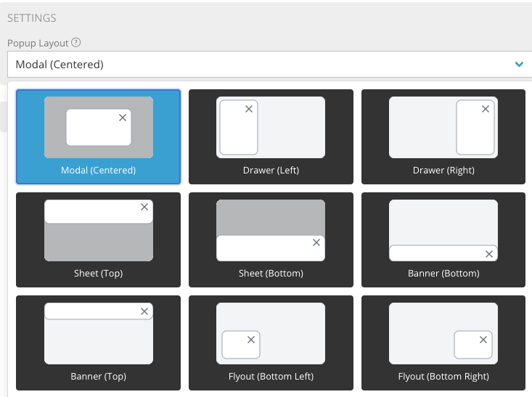Screen dimensions: 532x397
Task: Select the Modal (Centered) preview thumbnail
Action: [x=99, y=127]
